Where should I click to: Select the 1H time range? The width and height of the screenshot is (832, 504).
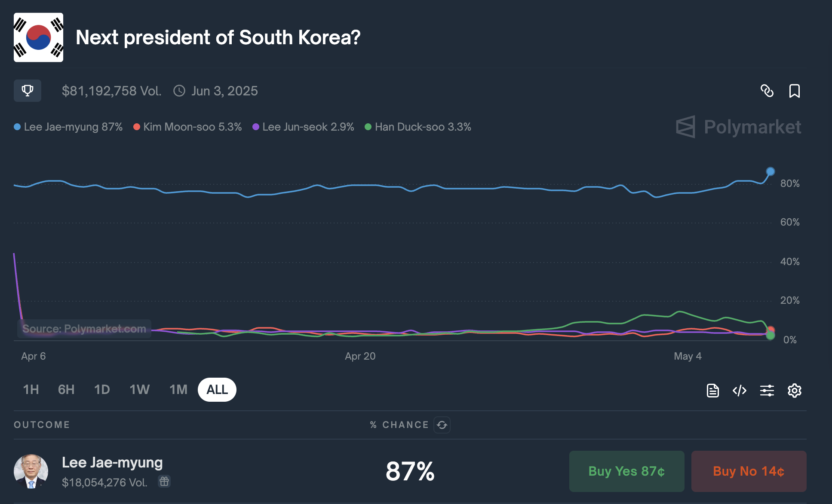[x=31, y=390]
